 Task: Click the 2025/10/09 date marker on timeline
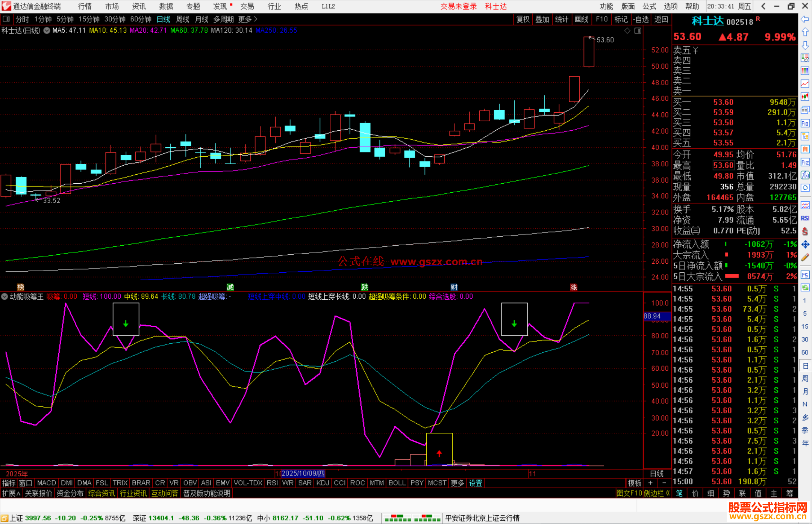303,473
